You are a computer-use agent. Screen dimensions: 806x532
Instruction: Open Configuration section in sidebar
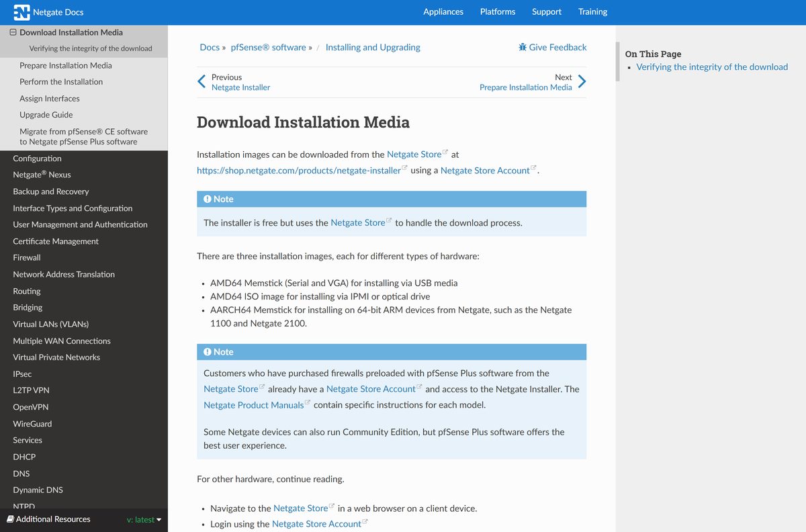[37, 159]
